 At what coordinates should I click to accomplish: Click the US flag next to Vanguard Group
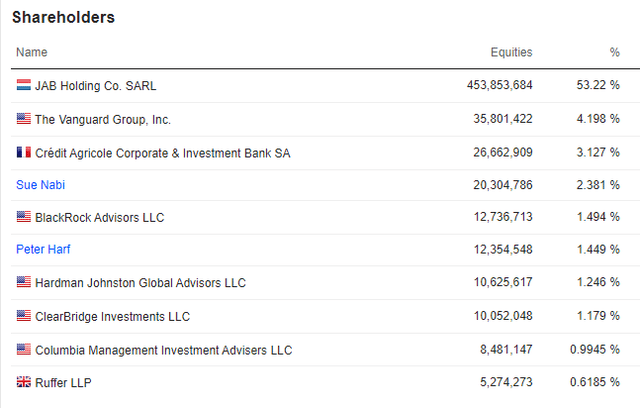(24, 119)
